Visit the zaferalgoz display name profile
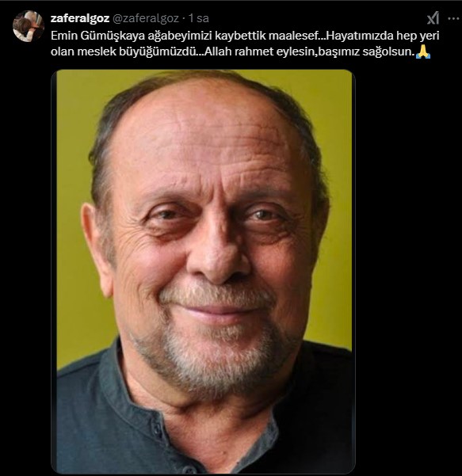This screenshot has width=462, height=476. click(80, 18)
